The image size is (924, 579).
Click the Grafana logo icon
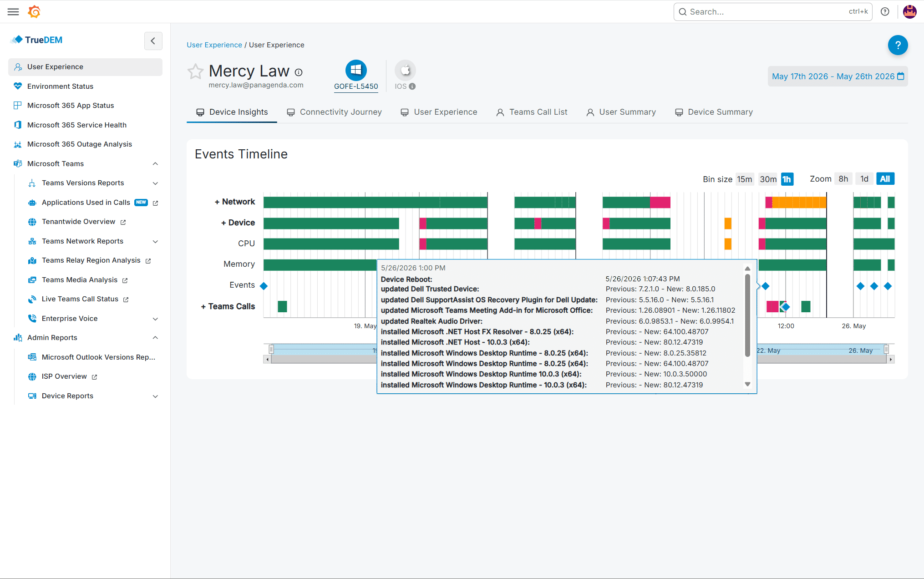34,12
